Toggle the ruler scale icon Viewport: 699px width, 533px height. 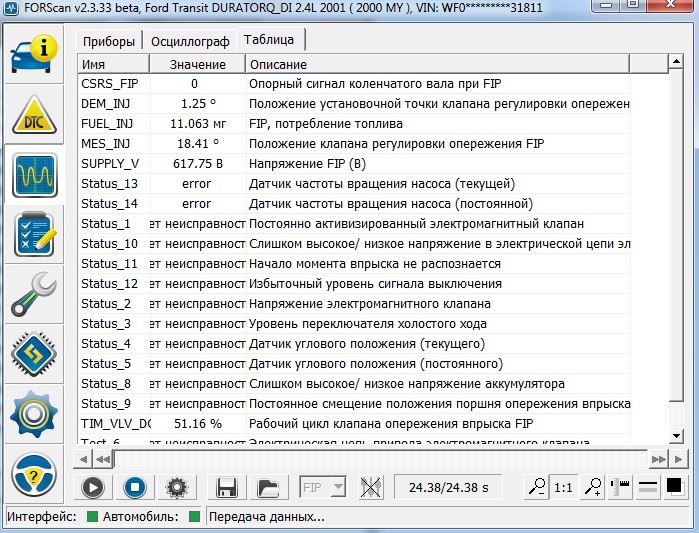[x=620, y=487]
